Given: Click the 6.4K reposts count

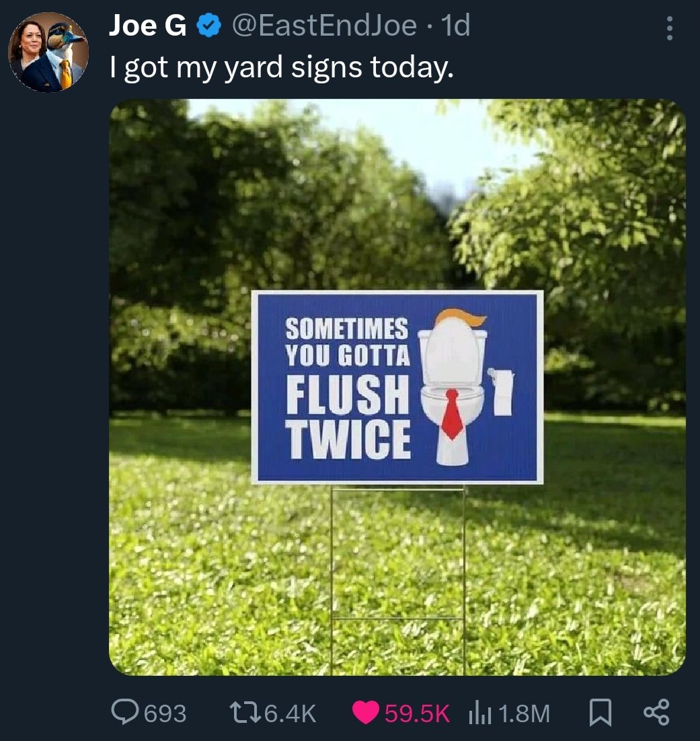Looking at the screenshot, I should click(290, 713).
